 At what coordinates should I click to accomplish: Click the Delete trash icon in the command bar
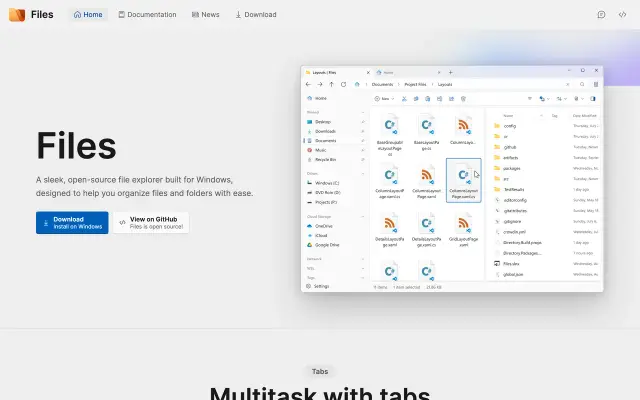[x=463, y=99]
